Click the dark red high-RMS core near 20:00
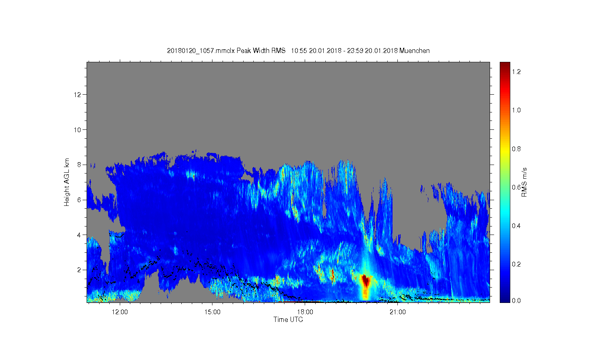This screenshot has width=607, height=364. point(366,280)
